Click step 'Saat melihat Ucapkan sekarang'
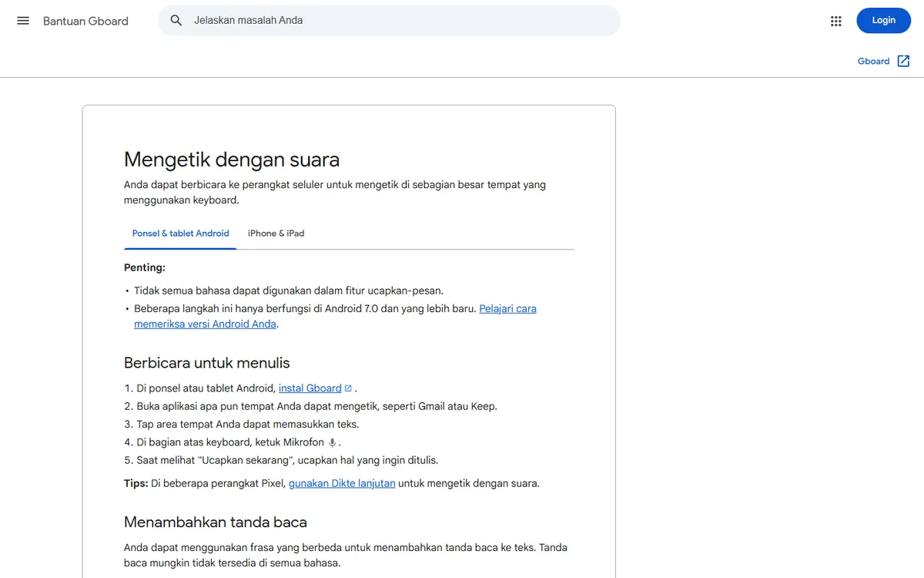This screenshot has height=578, width=924. [287, 460]
